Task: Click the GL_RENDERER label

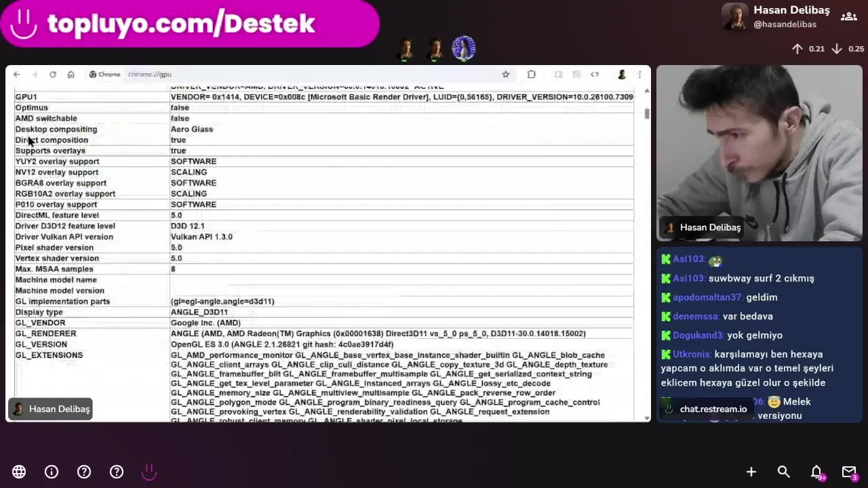Action: point(46,333)
